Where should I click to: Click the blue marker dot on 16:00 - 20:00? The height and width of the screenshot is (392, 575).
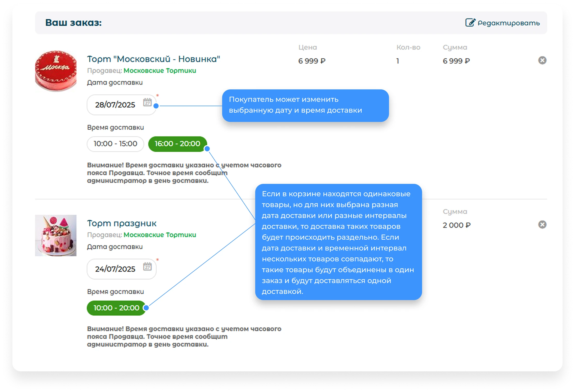point(207,149)
